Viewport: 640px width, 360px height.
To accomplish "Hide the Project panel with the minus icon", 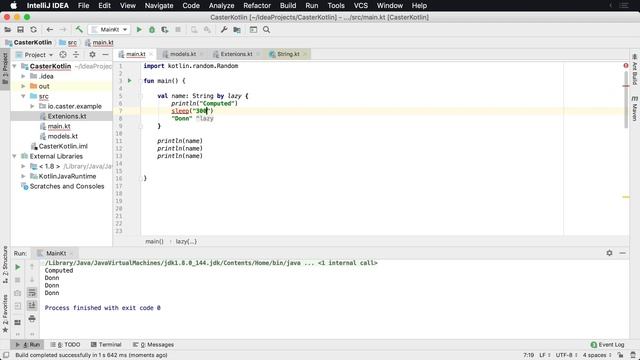I will click(105, 55).
